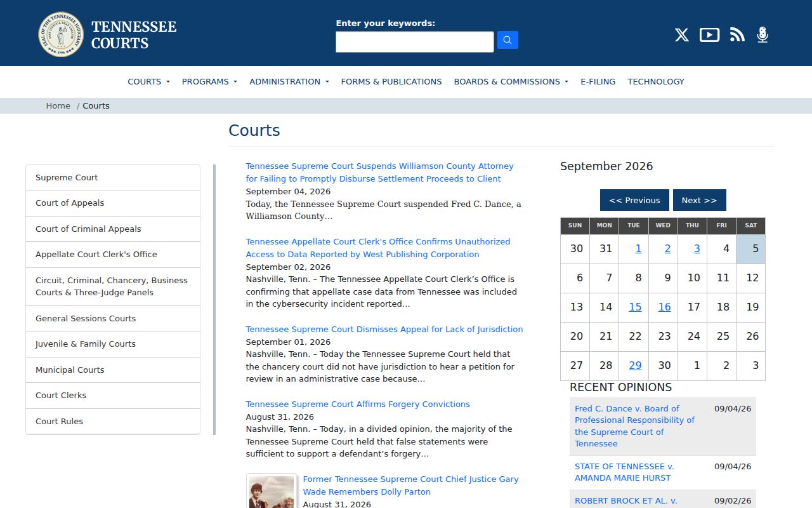
Task: Click the << Previous month button
Action: click(x=634, y=200)
